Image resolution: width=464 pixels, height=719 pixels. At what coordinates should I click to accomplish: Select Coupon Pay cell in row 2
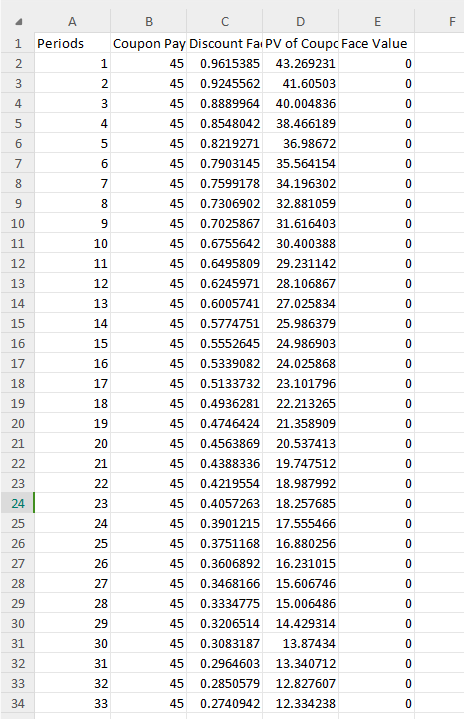pyautogui.click(x=149, y=63)
